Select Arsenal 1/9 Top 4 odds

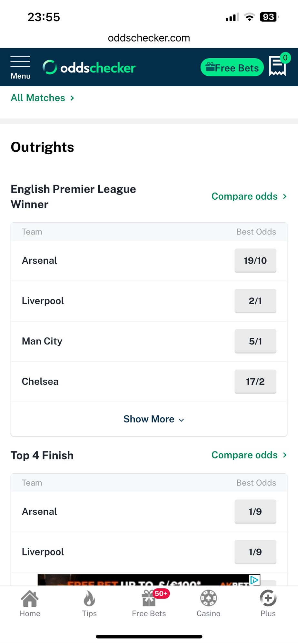pos(255,511)
